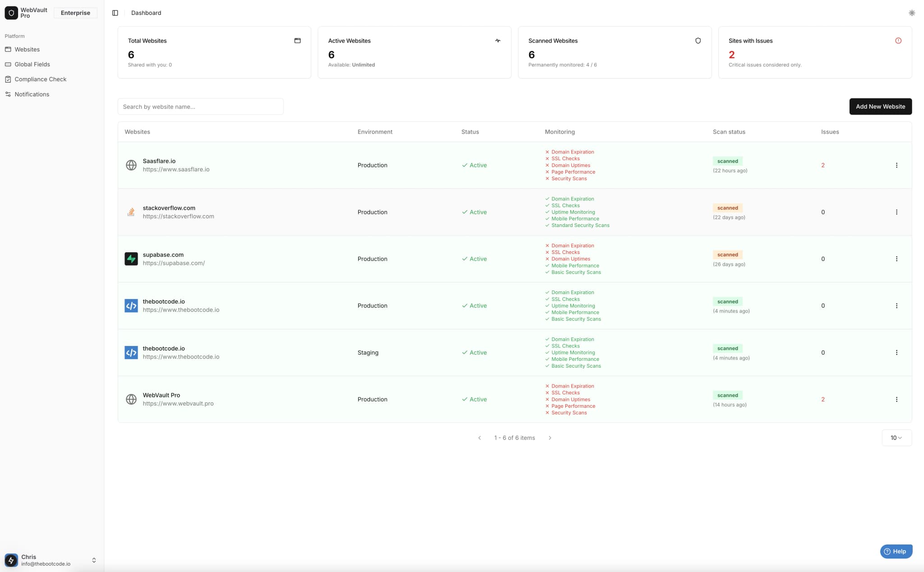Click the Issues column header
This screenshot has height=572, width=924.
point(830,132)
